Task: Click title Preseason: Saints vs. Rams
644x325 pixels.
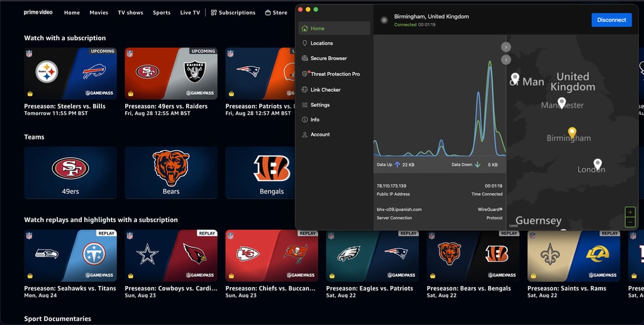Action: coord(567,289)
